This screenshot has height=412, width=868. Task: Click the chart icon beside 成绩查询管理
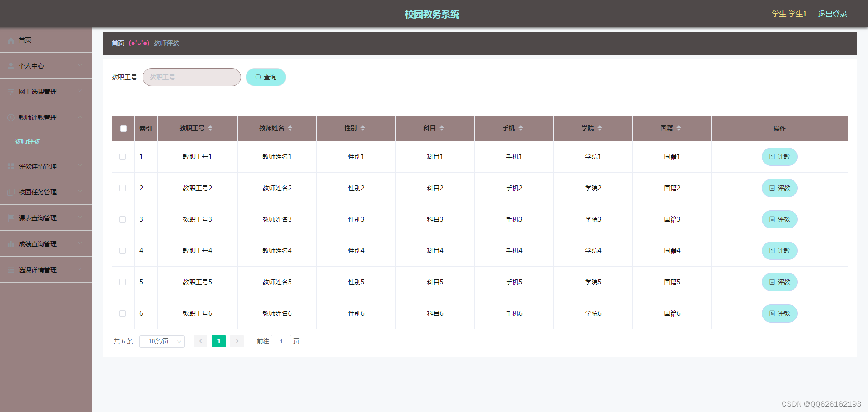click(11, 244)
